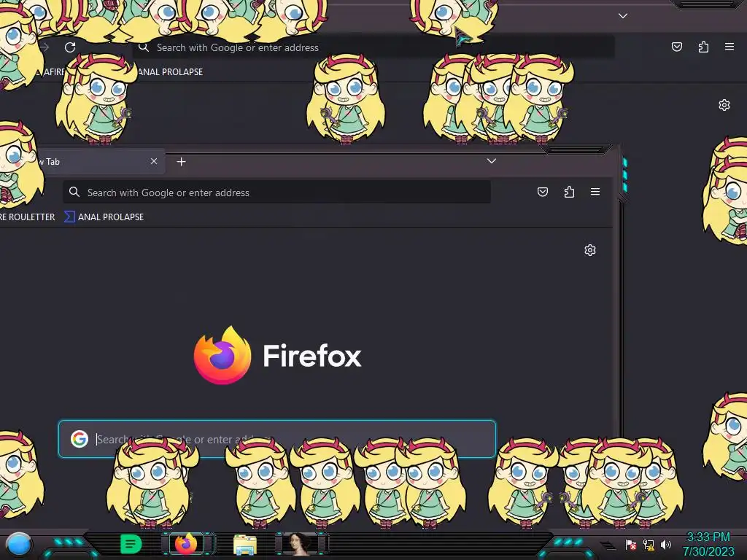Viewport: 747px width, 560px height.
Task: Open hamburger menu in front Firefox window
Action: pyautogui.click(x=595, y=192)
